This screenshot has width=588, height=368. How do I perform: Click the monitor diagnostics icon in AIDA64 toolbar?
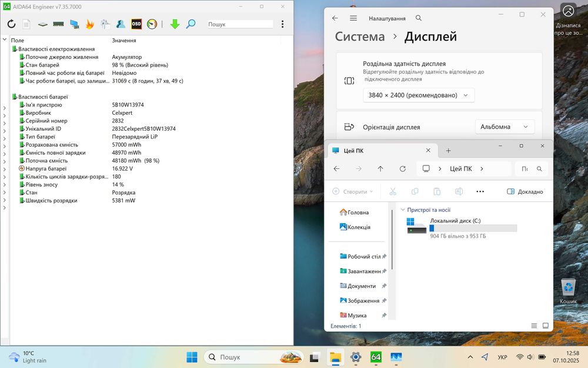click(74, 24)
